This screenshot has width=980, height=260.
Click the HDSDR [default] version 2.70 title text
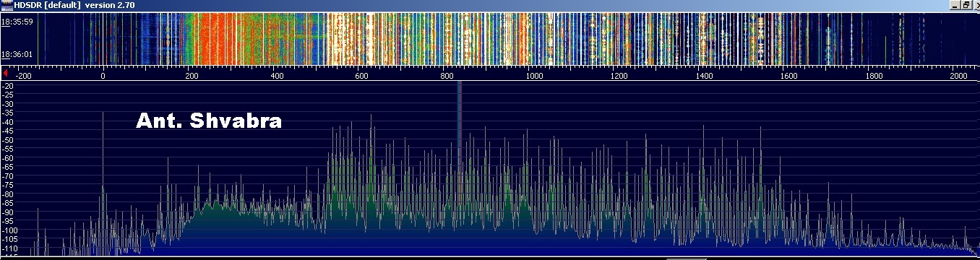74,5
